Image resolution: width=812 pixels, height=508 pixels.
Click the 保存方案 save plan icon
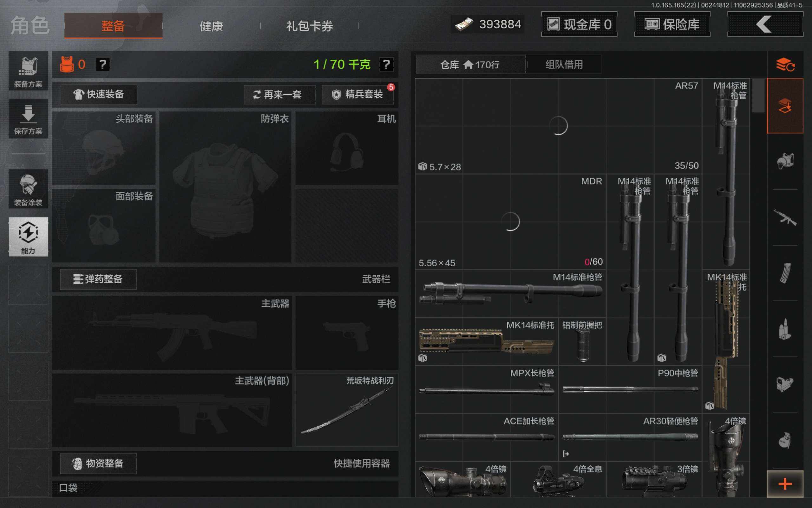click(x=28, y=119)
